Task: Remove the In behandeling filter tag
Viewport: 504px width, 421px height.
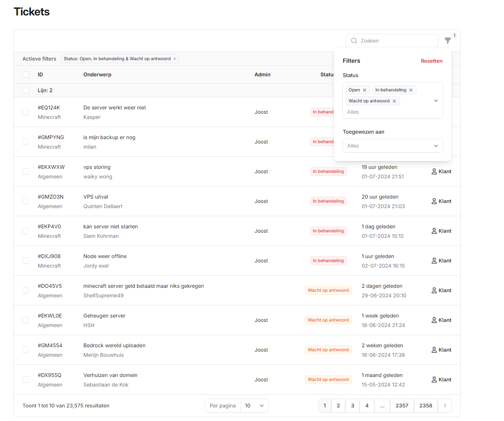Action: click(411, 90)
